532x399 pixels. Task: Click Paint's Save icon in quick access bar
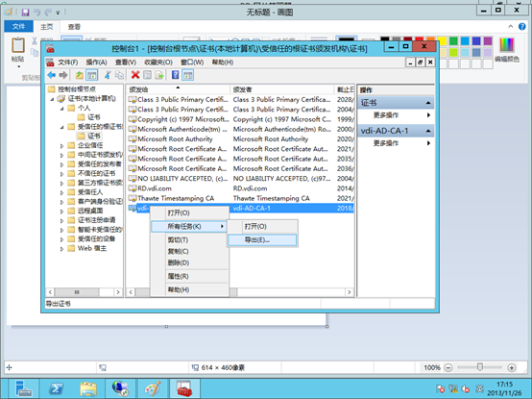pyautogui.click(x=25, y=12)
